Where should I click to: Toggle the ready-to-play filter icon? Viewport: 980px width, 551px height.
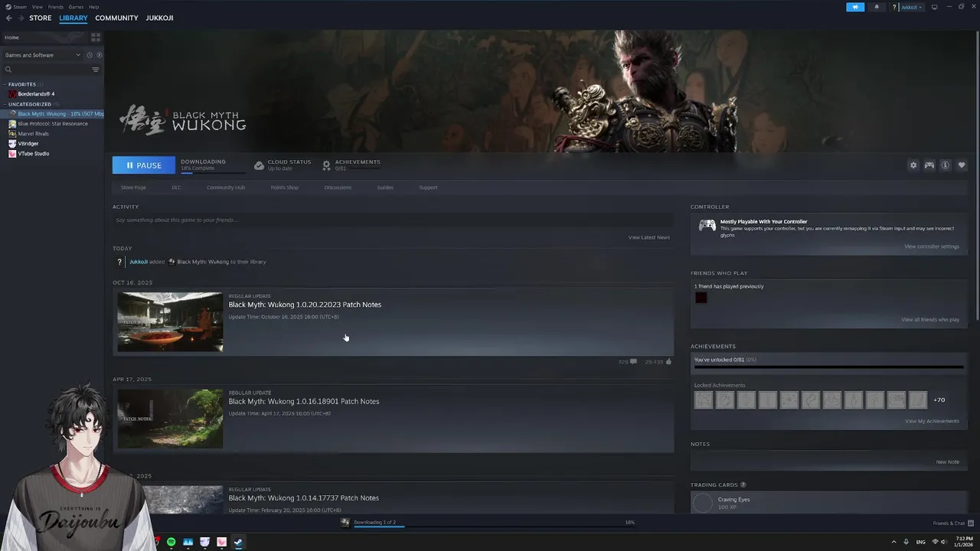[x=100, y=55]
